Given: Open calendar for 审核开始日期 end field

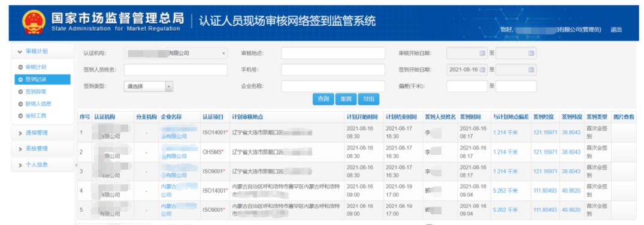Looking at the screenshot, I should click(531, 53).
